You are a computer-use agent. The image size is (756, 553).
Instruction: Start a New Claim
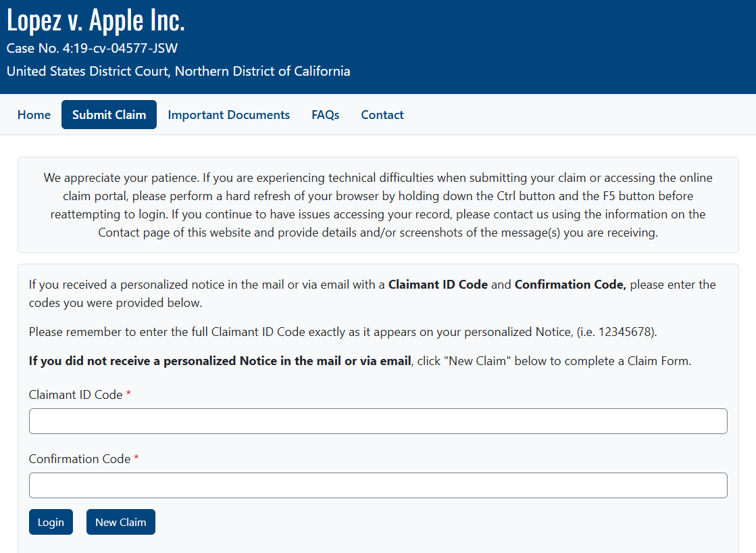[x=120, y=522]
